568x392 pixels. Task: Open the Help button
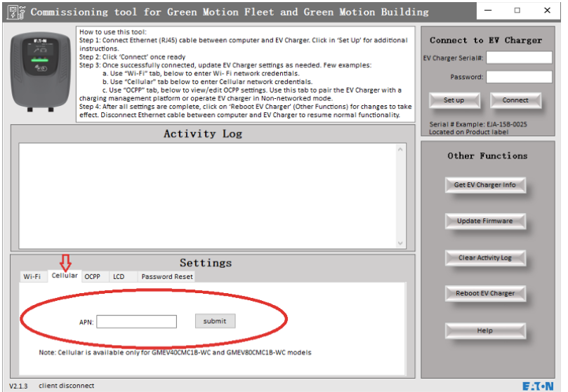(x=485, y=330)
